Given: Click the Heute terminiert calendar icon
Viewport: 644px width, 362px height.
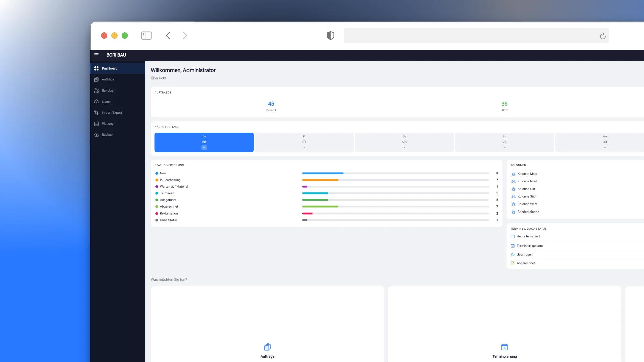Looking at the screenshot, I should click(x=512, y=236).
